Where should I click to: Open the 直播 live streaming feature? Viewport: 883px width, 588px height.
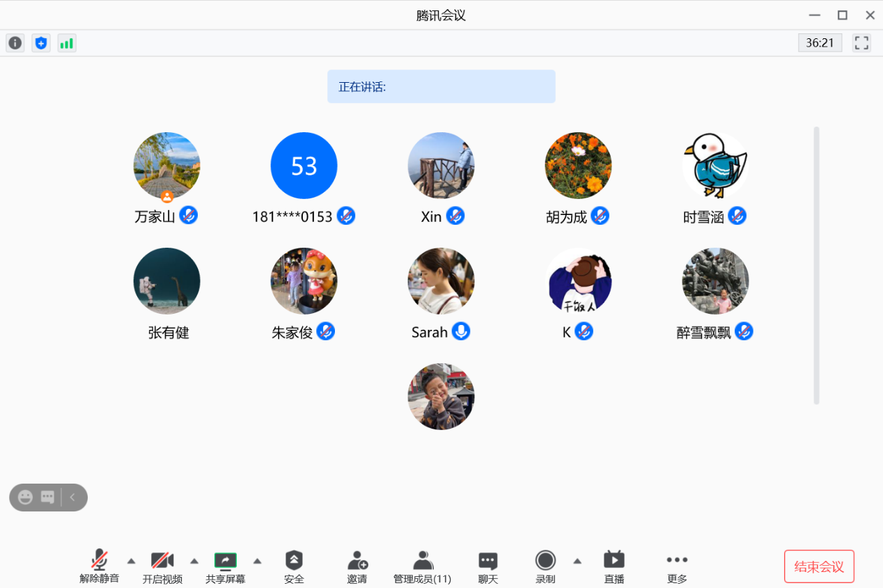614,565
